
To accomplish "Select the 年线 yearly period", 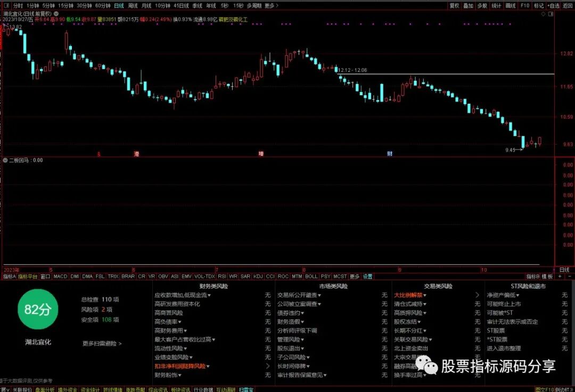I will tap(211, 5).
